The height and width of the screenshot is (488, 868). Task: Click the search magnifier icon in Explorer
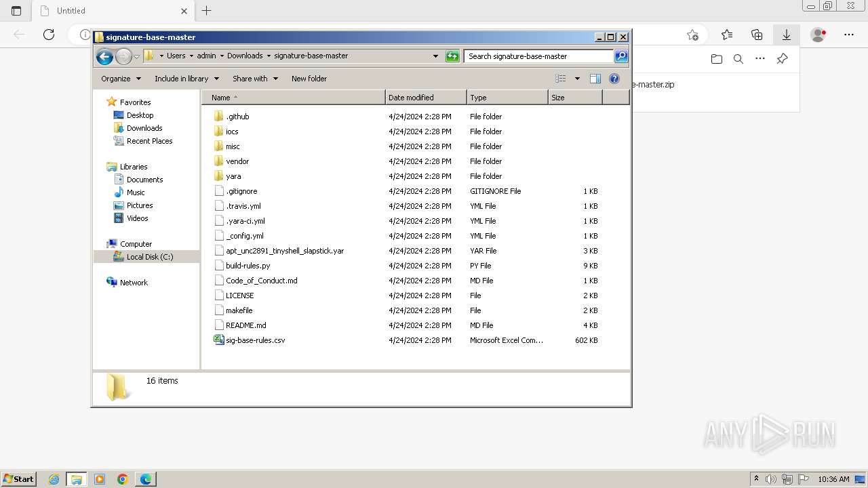coord(621,56)
